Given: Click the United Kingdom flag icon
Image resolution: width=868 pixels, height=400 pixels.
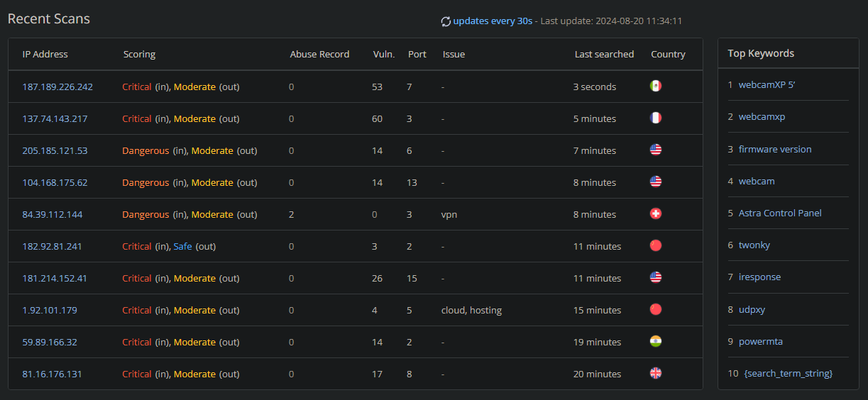Looking at the screenshot, I should point(656,374).
